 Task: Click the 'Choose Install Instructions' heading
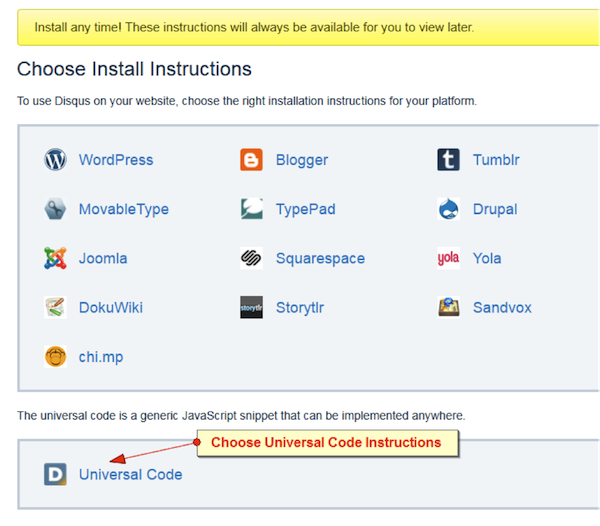[134, 69]
